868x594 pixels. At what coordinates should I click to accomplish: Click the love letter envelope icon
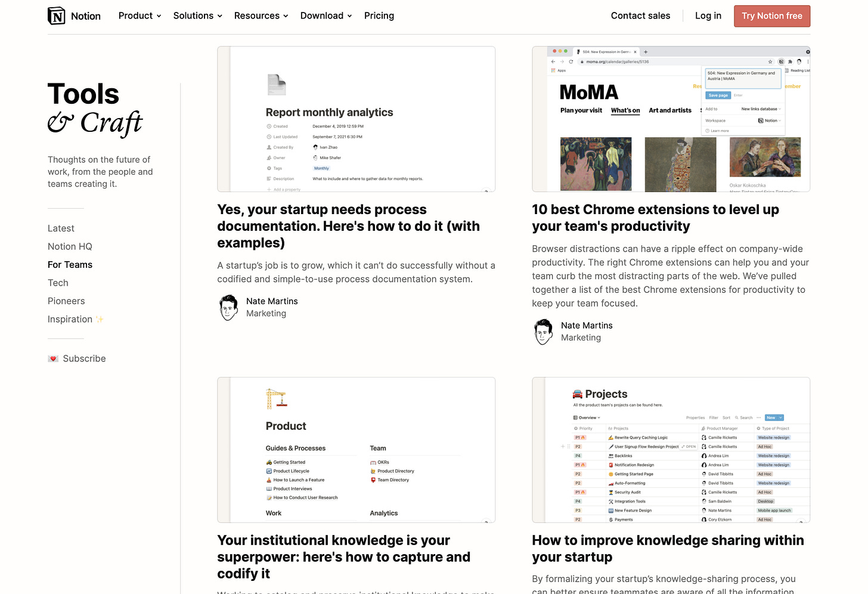(x=53, y=358)
